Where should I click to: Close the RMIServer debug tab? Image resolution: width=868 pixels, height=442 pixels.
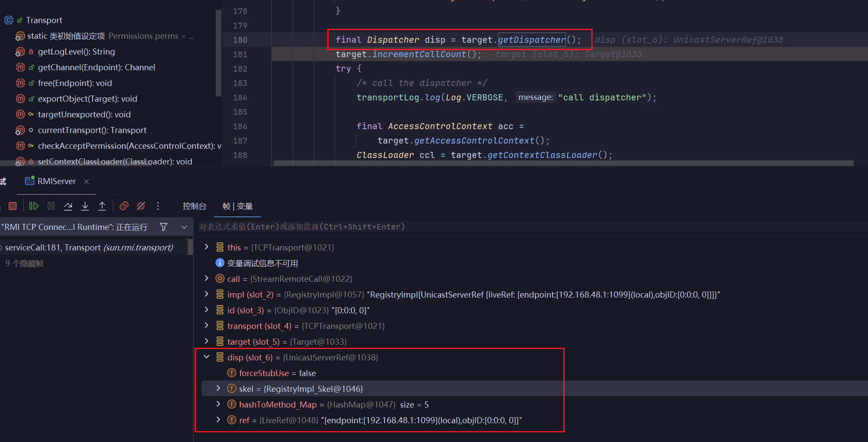pos(86,182)
